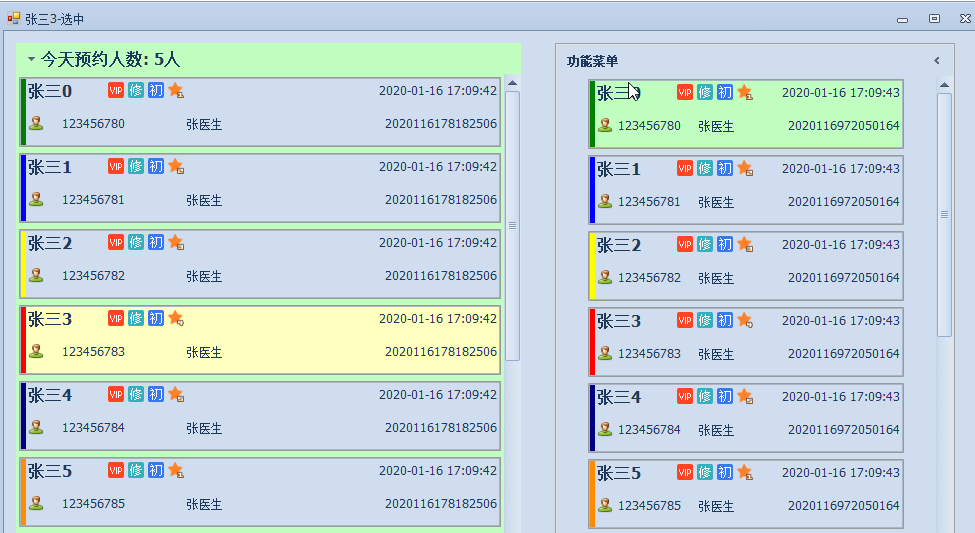This screenshot has width=975, height=533.
Task: Click the 修 icon on left card 张三4
Action: pyautogui.click(x=136, y=394)
